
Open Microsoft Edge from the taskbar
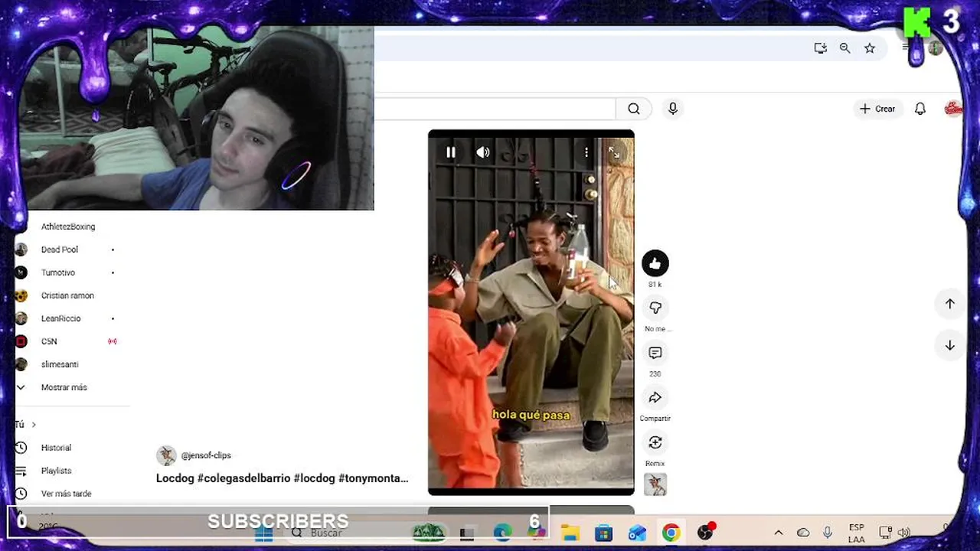pyautogui.click(x=502, y=533)
